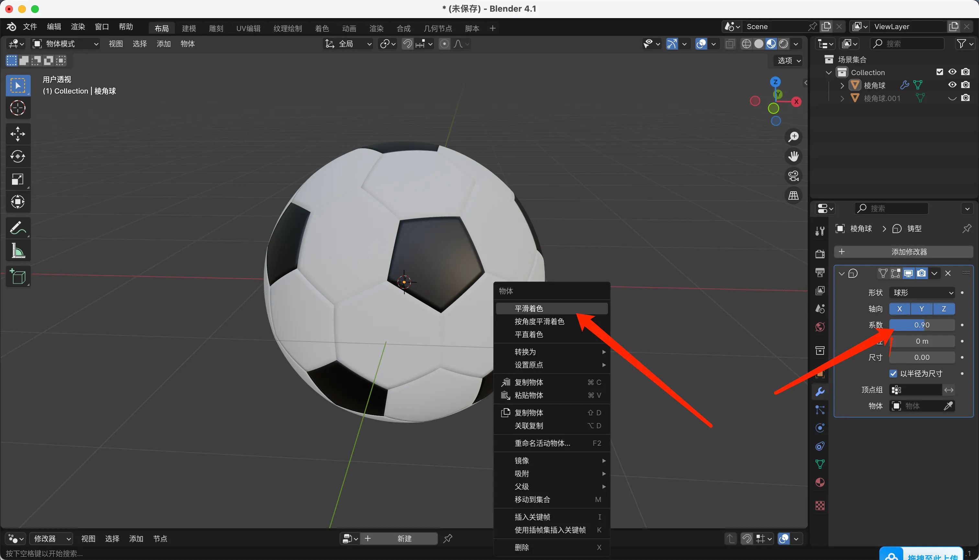Switch to the UV编辑 workspace tab
This screenshot has height=560, width=979.
click(x=248, y=28)
